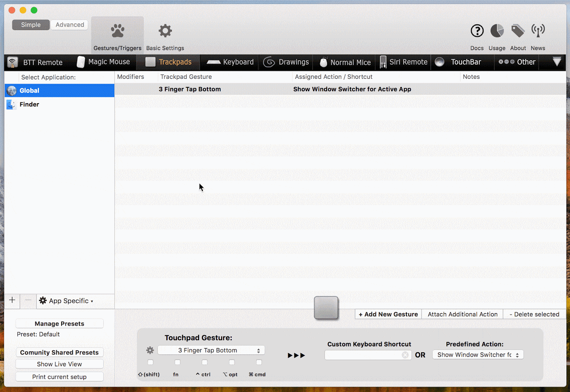Click the BTT Remote wifi icon
The height and width of the screenshot is (392, 570).
[12, 62]
